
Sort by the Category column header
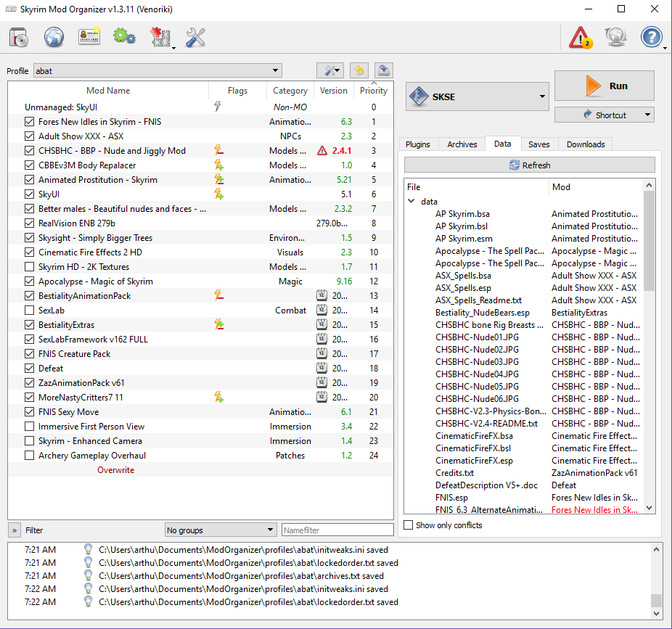click(x=290, y=91)
